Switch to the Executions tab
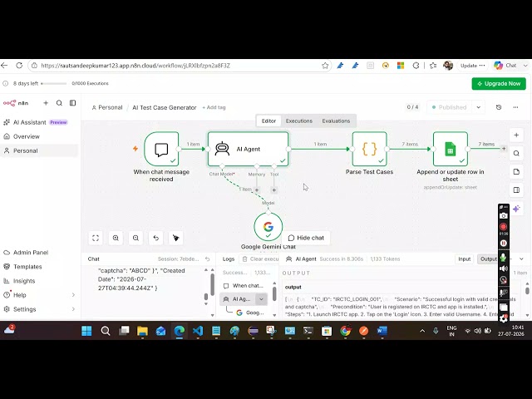Viewport: 532px width, 399px height. [299, 121]
